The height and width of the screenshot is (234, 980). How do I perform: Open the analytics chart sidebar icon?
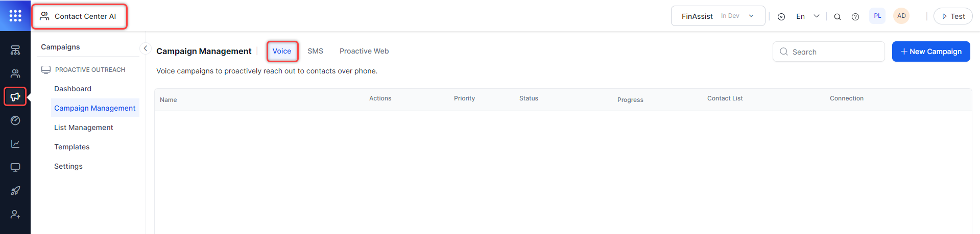click(x=15, y=144)
